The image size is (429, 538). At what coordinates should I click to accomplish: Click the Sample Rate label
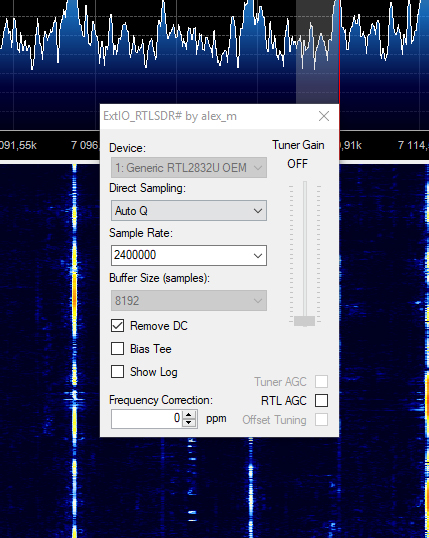tap(141, 233)
